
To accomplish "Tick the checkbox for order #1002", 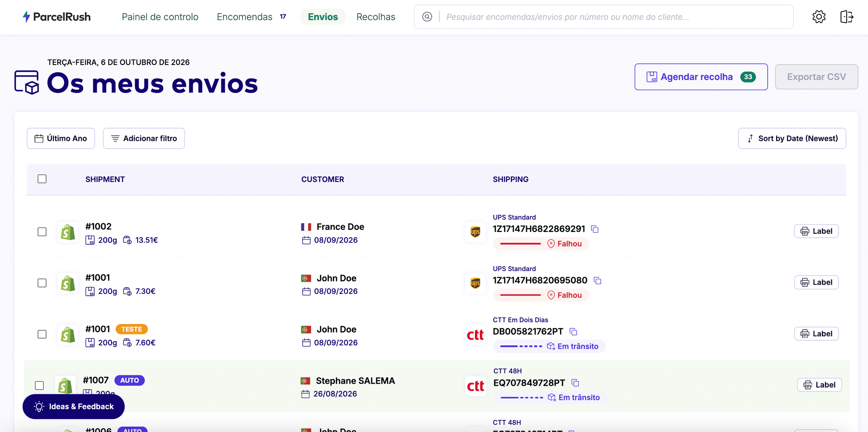I will (42, 232).
